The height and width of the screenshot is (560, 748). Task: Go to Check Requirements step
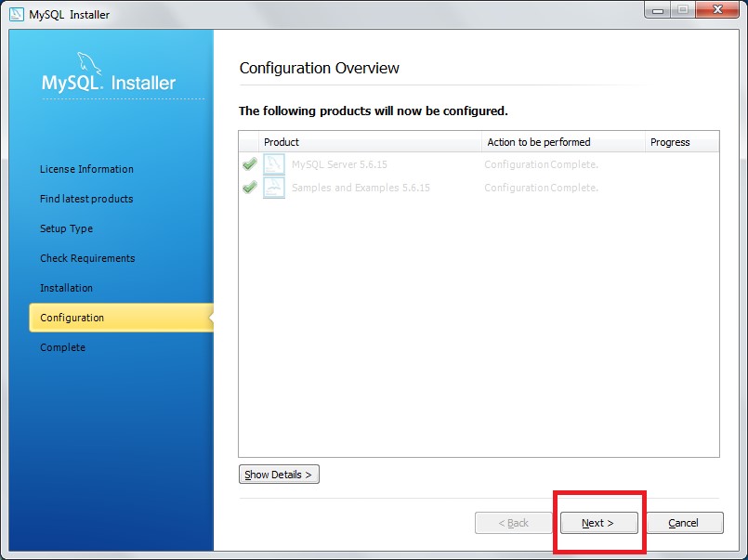pyautogui.click(x=87, y=258)
